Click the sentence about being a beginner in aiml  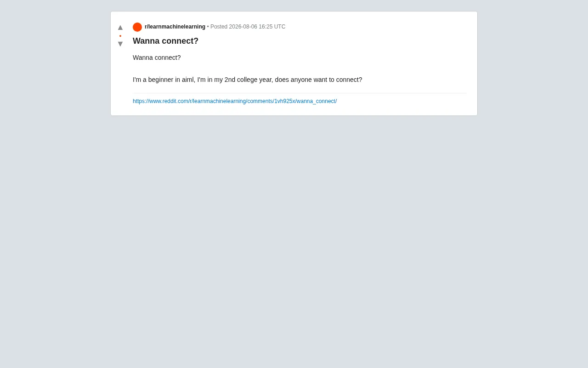[247, 80]
